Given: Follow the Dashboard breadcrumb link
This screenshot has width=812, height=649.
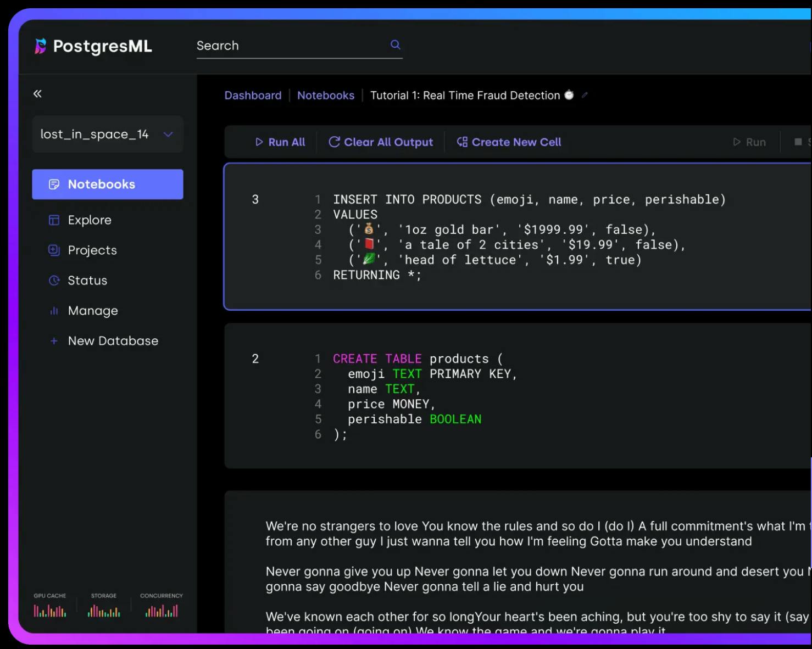Looking at the screenshot, I should (253, 95).
